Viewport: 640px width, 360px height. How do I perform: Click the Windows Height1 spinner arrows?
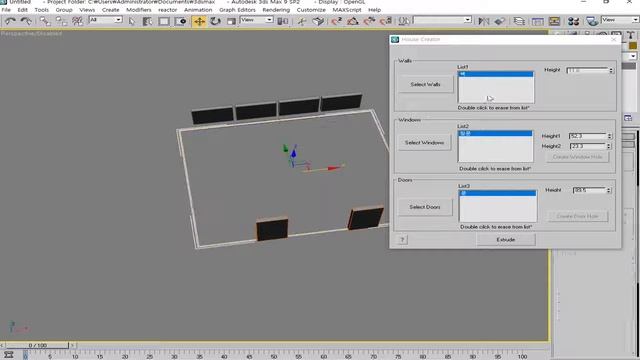[609, 136]
